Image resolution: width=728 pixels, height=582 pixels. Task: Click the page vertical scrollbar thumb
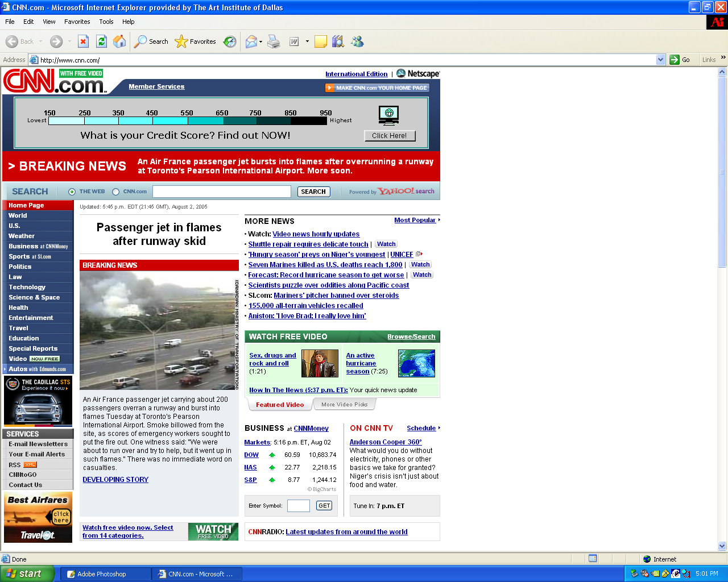tap(722, 172)
